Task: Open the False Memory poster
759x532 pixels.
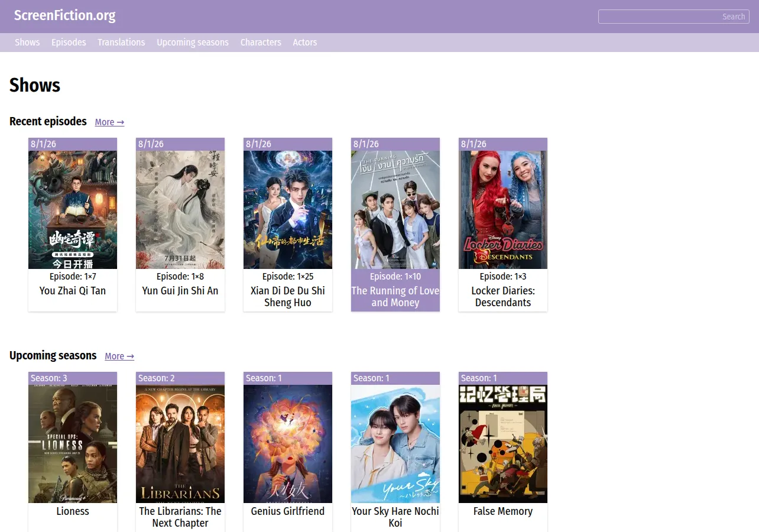Action: [x=503, y=444]
